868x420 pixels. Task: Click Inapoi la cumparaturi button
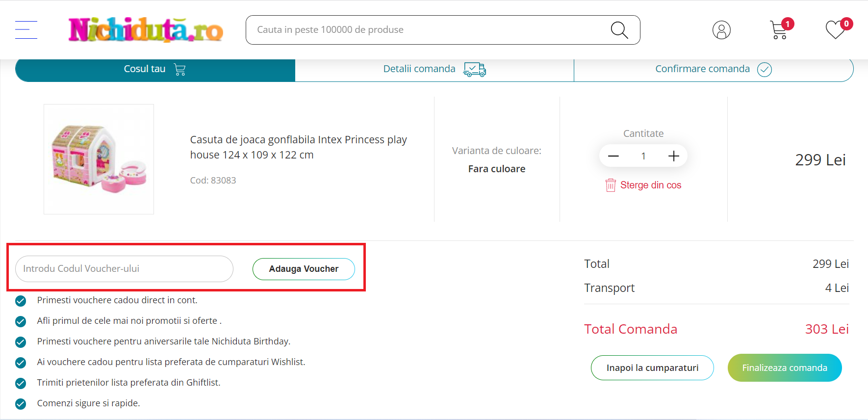(652, 367)
